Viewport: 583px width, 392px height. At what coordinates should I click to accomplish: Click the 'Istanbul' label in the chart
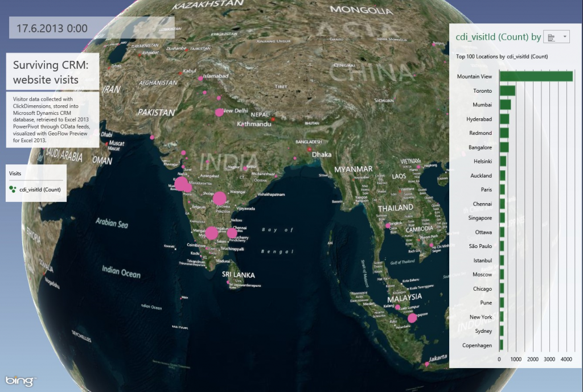[483, 261]
